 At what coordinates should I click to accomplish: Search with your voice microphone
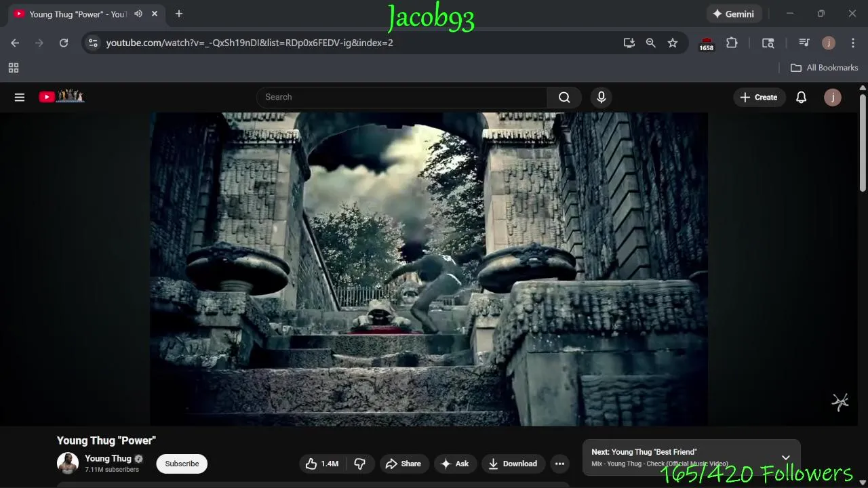[601, 97]
